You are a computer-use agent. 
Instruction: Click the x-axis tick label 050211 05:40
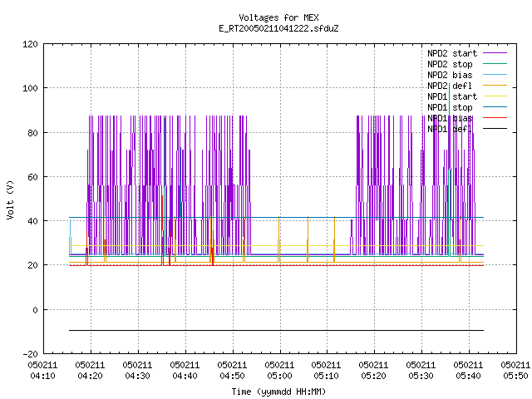click(x=469, y=371)
